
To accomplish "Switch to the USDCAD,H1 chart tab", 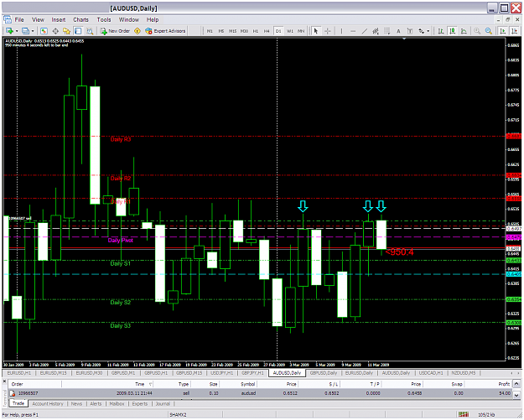I will tap(431, 373).
